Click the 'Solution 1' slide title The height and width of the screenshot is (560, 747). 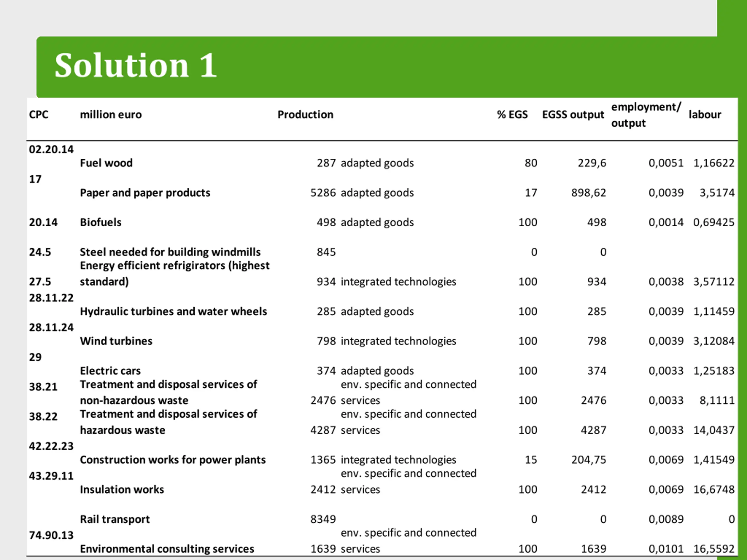[x=135, y=65]
